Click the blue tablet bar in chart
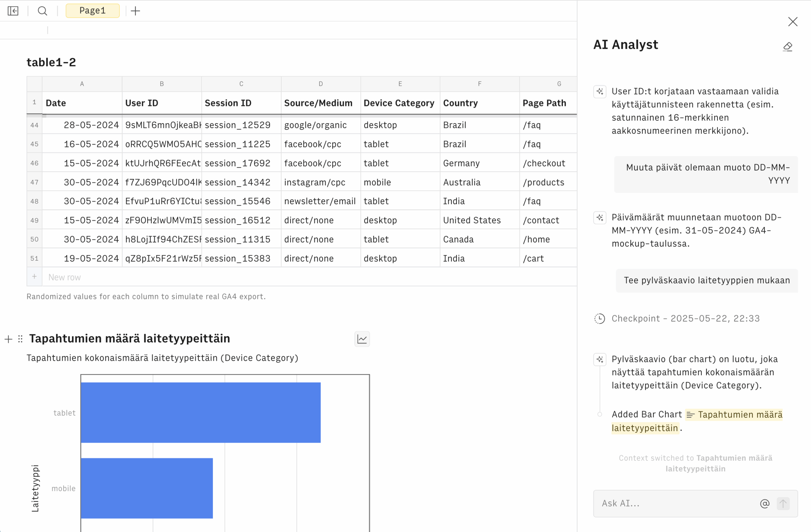Image resolution: width=811 pixels, height=532 pixels. (x=200, y=412)
